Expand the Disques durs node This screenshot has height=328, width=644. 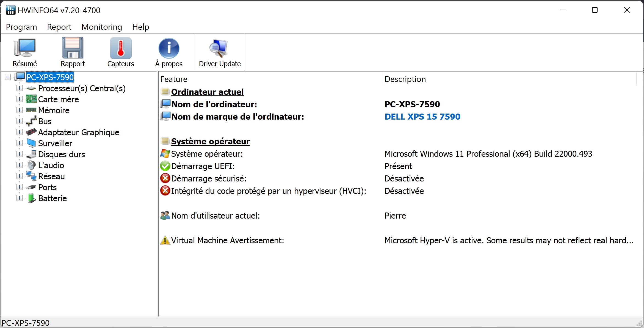coord(19,154)
